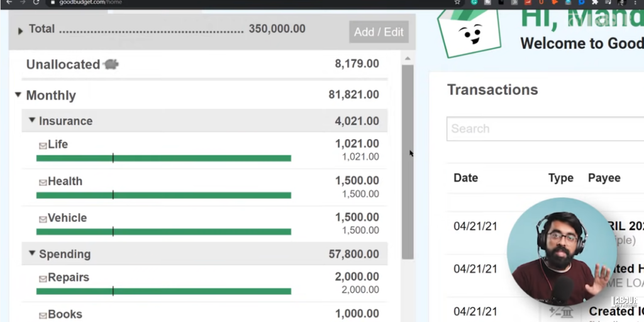Click the Health envelope green progress bar
This screenshot has width=644, height=322.
[164, 195]
